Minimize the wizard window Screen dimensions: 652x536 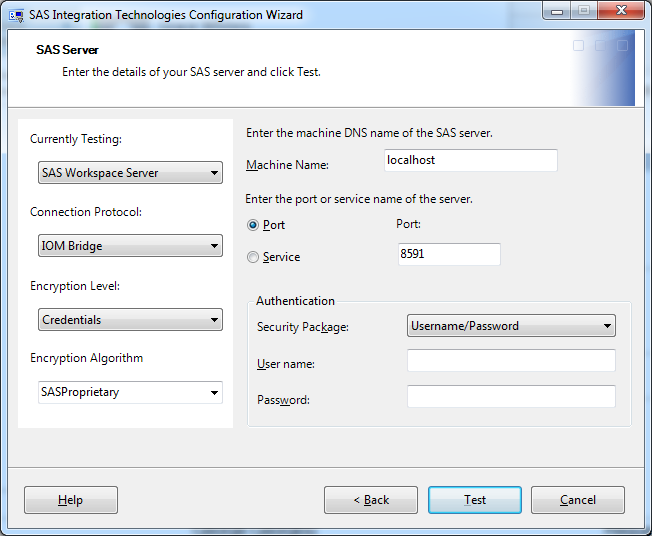coord(556,11)
